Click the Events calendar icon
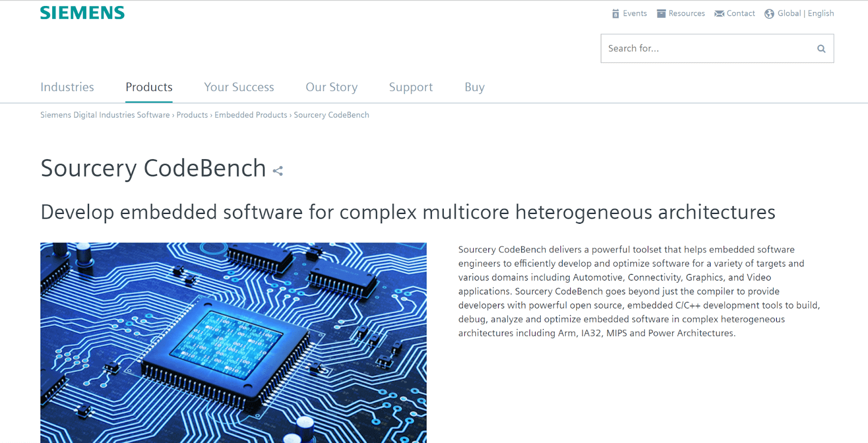 click(x=615, y=14)
